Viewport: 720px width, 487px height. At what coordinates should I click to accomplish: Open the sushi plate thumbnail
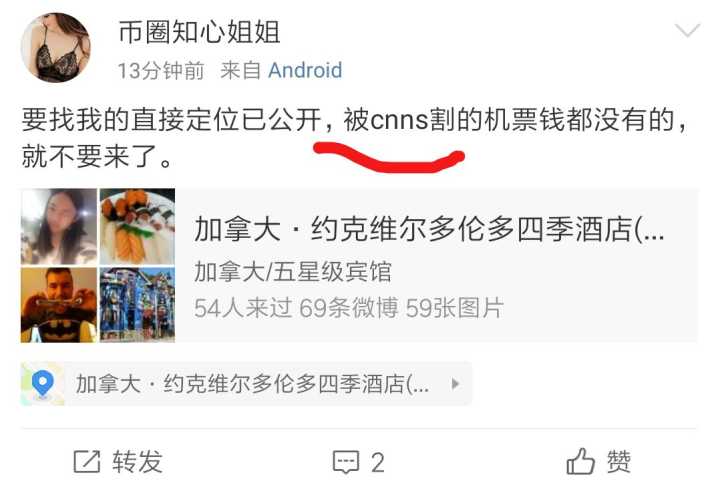pyautogui.click(x=137, y=227)
